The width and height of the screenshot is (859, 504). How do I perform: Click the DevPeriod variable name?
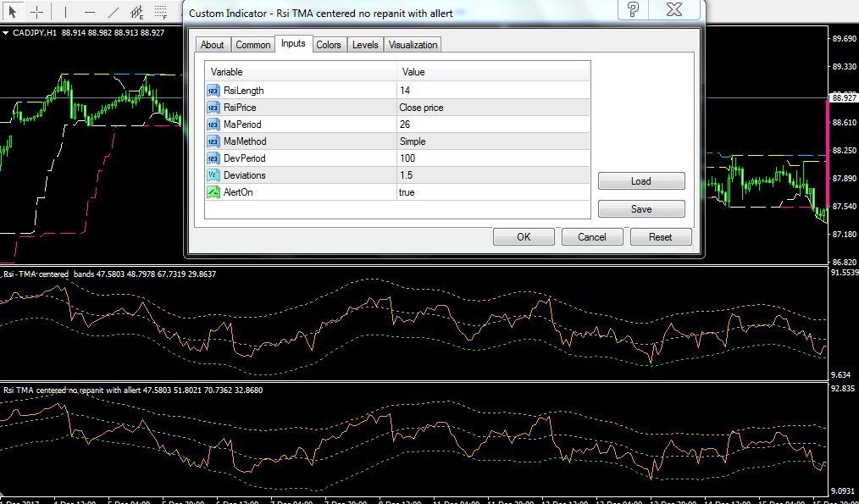(x=244, y=158)
